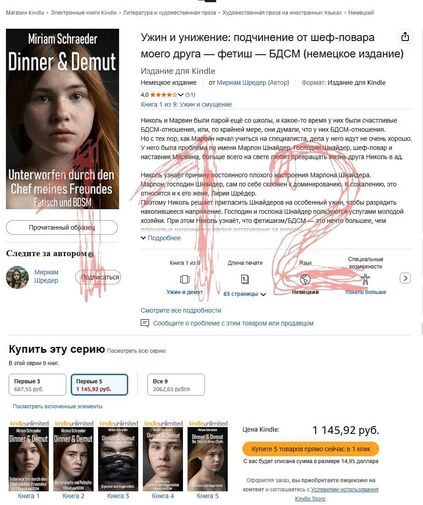This screenshot has height=505, width=423.
Task: Click the right carousel arrow in book details
Action: point(405,278)
